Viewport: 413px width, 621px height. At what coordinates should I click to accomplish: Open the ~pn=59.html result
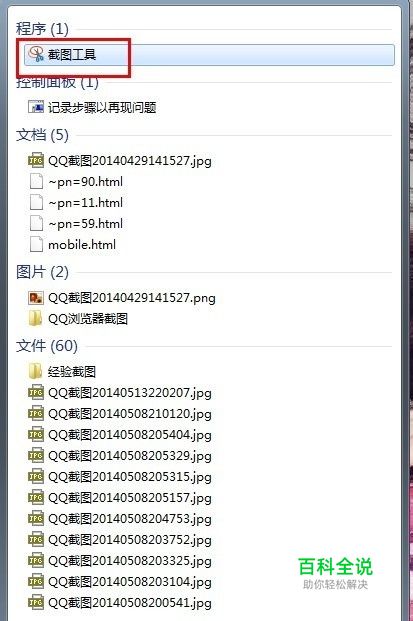(85, 223)
